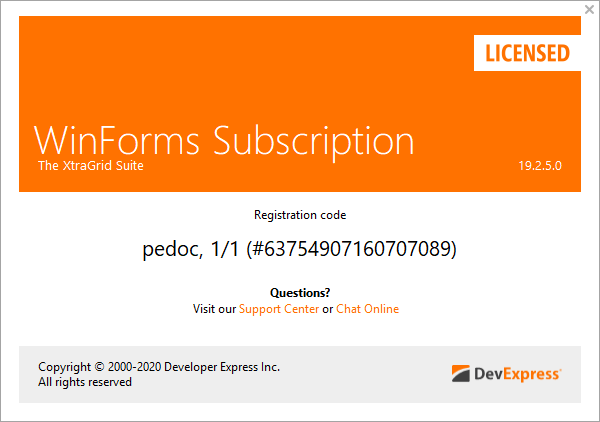This screenshot has width=600, height=422.
Task: Click the All rights reserved text
Action: pyautogui.click(x=85, y=382)
